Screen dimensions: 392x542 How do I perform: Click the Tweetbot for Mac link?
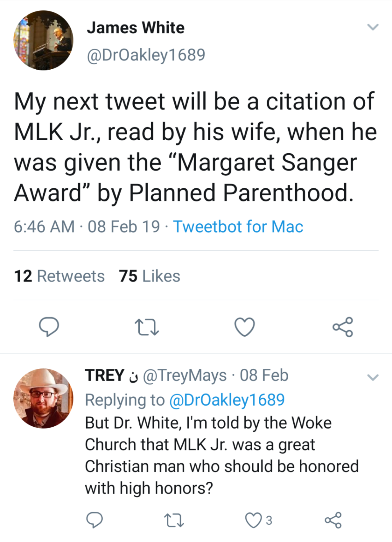pos(238,227)
